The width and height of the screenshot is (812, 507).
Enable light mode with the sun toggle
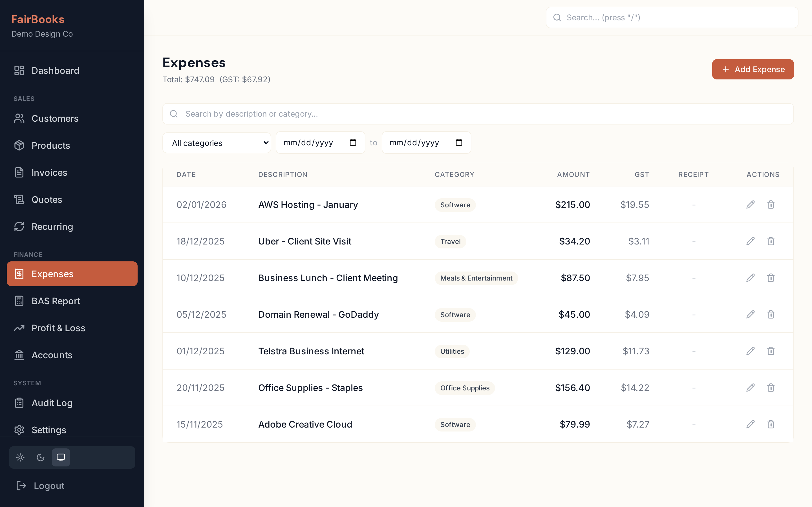point(20,457)
